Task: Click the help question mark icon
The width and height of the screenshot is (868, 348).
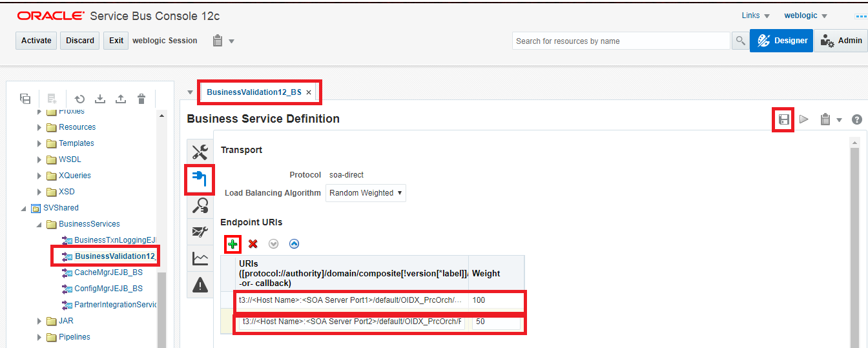Action: [857, 119]
